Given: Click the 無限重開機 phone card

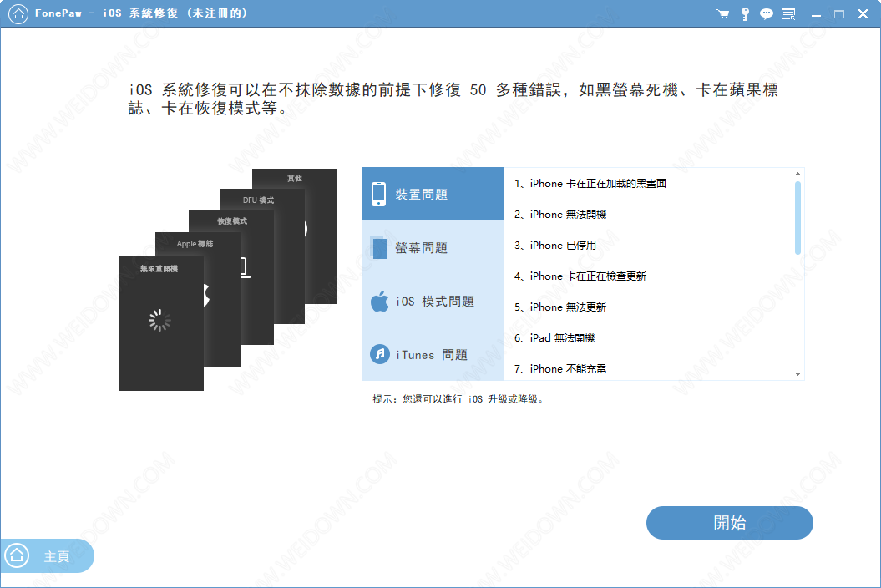Looking at the screenshot, I should pos(160,323).
